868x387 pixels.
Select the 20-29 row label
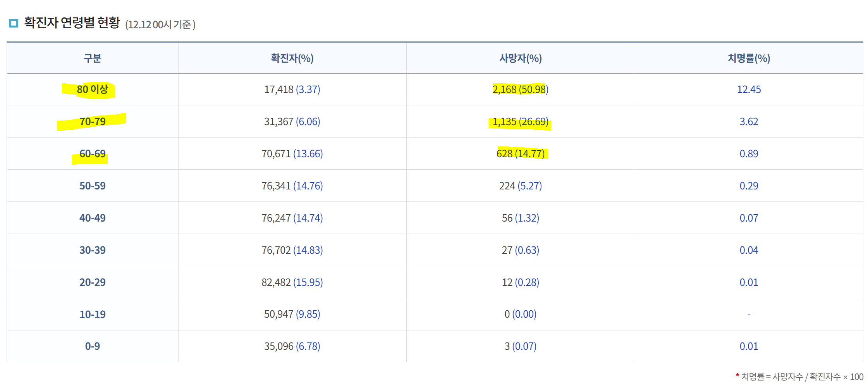[x=93, y=282]
